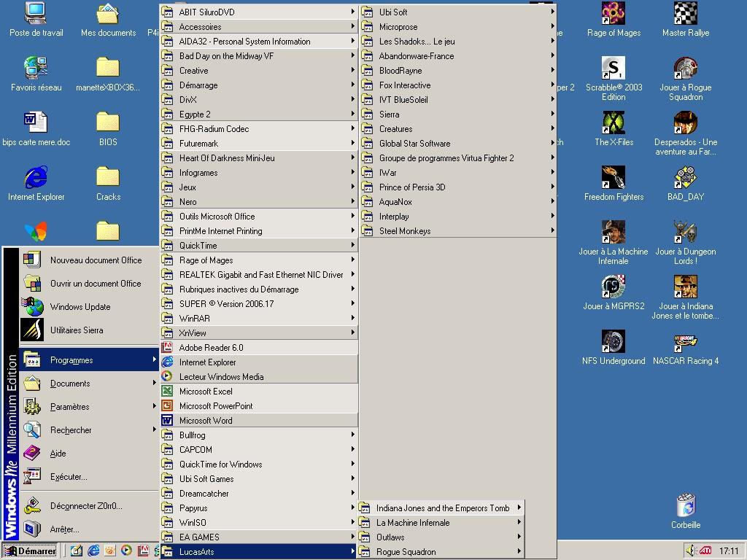Select the Jouer à MGPRS2 shortcut
This screenshot has height=560, width=747.
click(x=614, y=293)
